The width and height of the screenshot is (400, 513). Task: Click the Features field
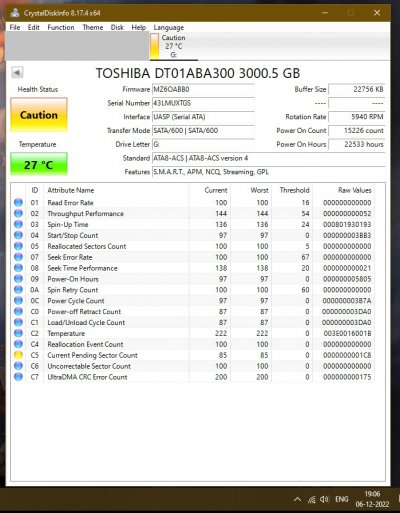point(269,172)
